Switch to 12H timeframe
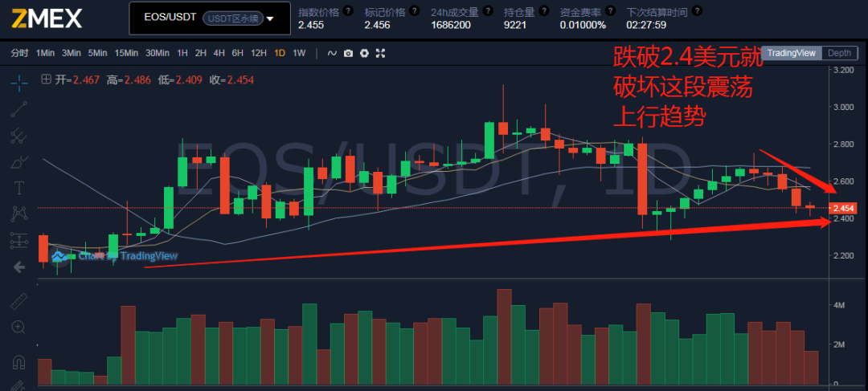The height and width of the screenshot is (391, 868). pyautogui.click(x=259, y=53)
